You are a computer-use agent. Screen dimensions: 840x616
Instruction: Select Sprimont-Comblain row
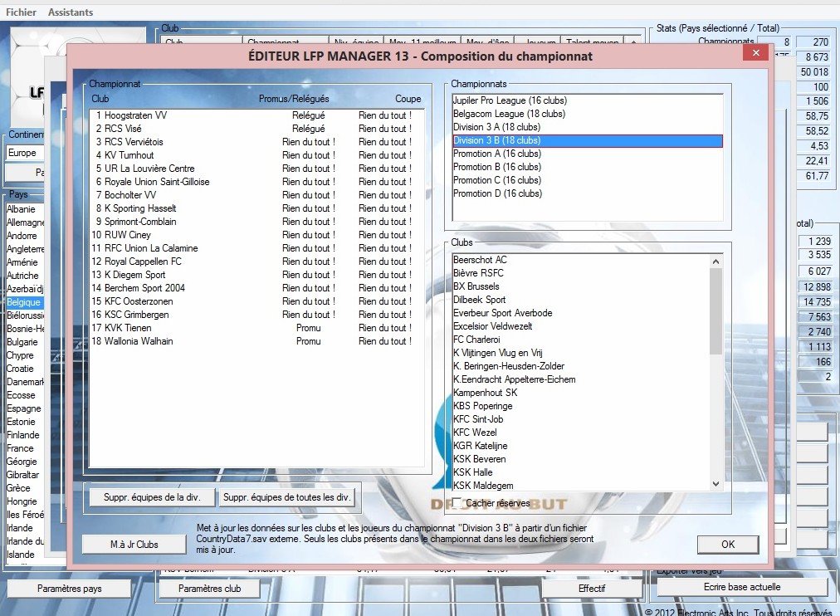(256, 222)
